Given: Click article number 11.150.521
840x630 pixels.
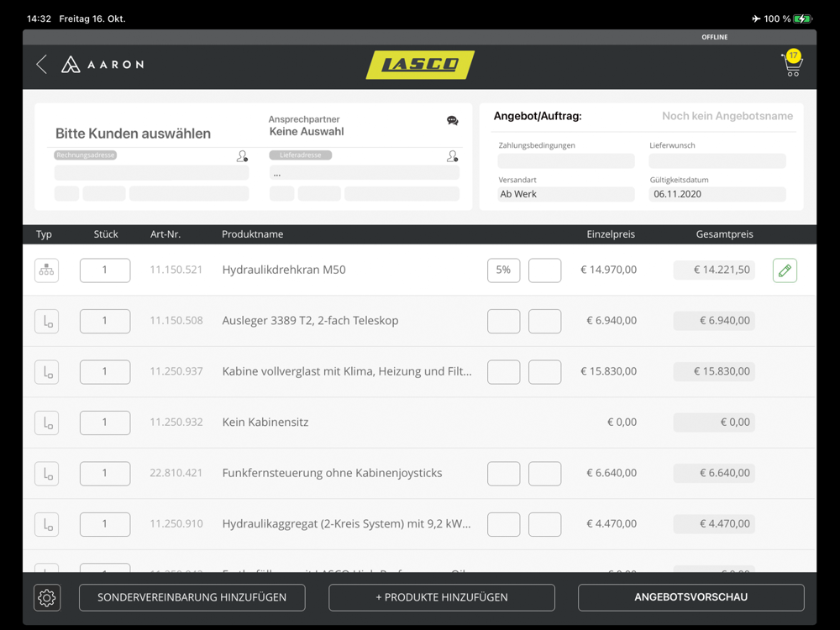Looking at the screenshot, I should 176,270.
